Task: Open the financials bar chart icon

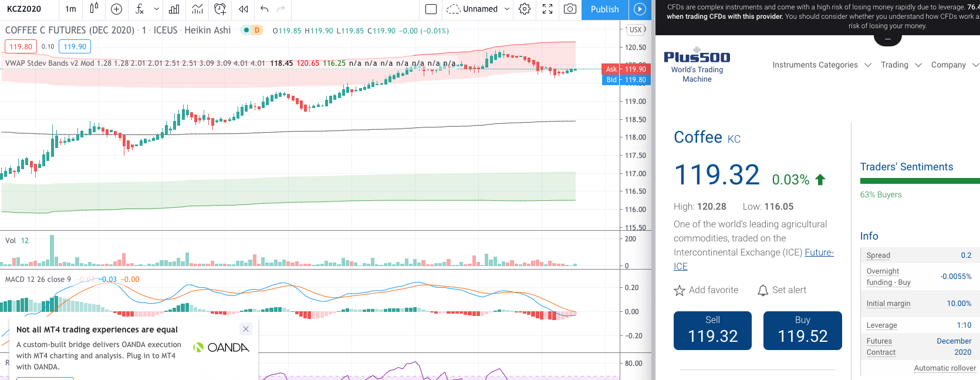Action: [x=174, y=9]
